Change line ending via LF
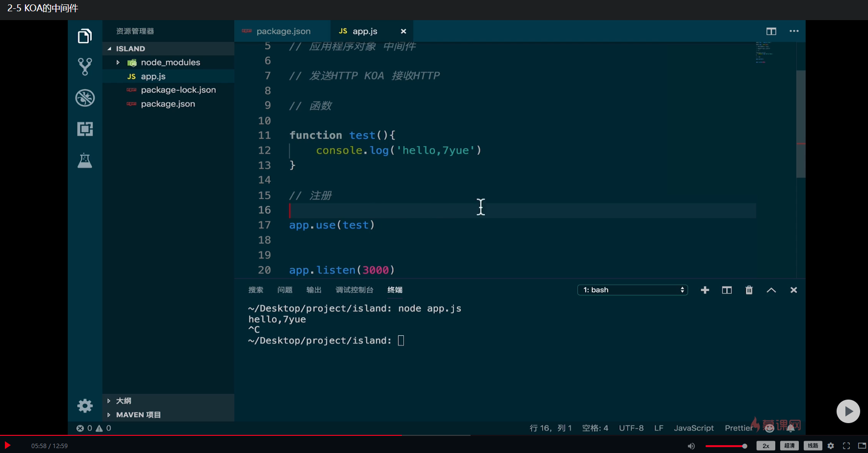868x453 pixels. click(x=658, y=428)
